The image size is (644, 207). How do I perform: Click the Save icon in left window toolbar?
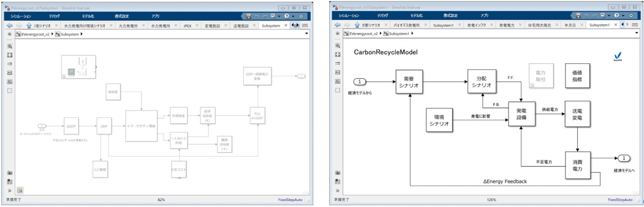coord(249,16)
